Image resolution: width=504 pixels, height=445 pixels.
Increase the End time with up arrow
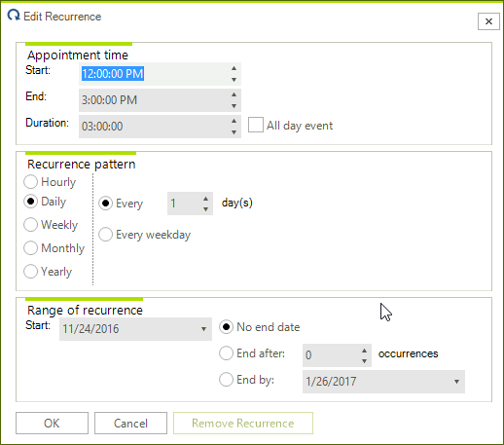coord(234,94)
